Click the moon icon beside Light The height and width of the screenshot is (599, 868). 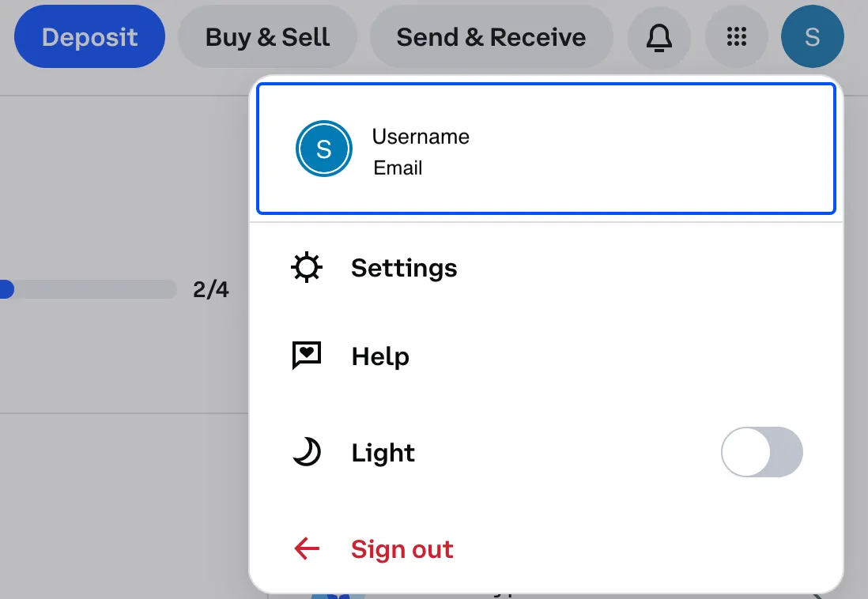pos(307,452)
